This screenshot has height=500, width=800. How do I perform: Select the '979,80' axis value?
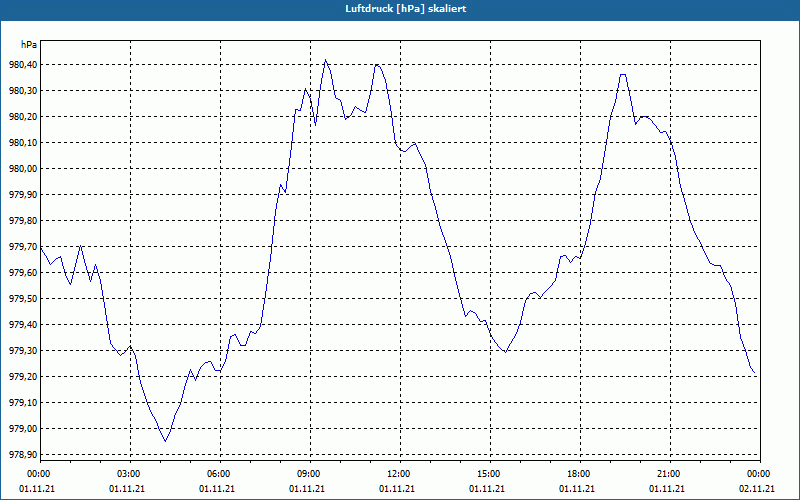coord(23,221)
